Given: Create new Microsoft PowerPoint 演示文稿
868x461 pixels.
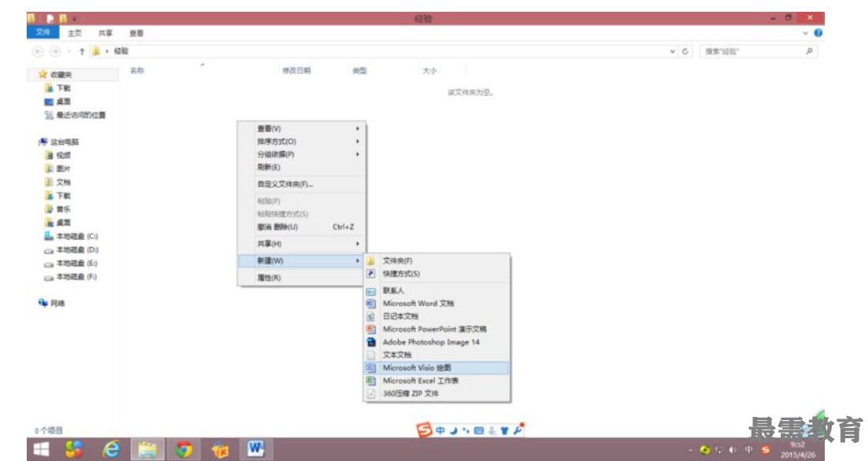Looking at the screenshot, I should [x=437, y=329].
